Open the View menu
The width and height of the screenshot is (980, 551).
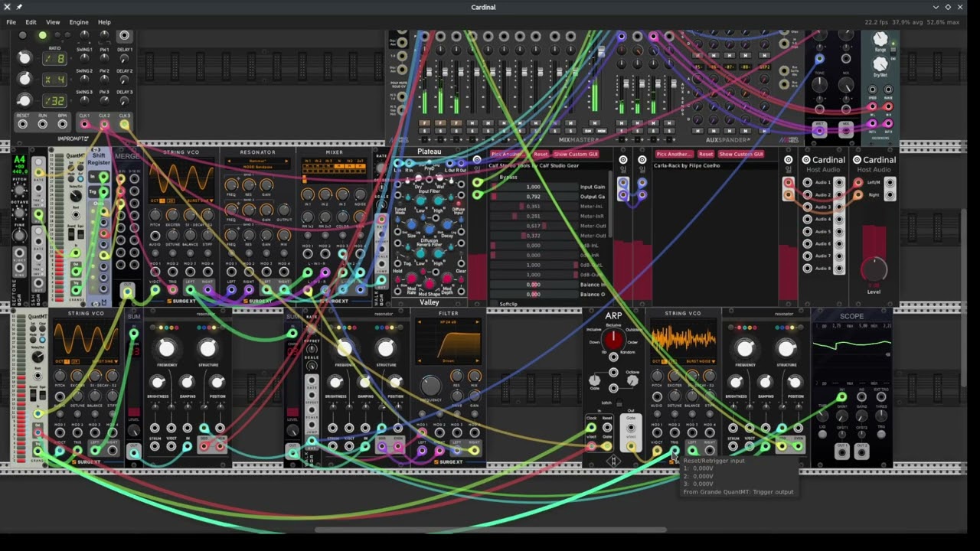[x=53, y=22]
